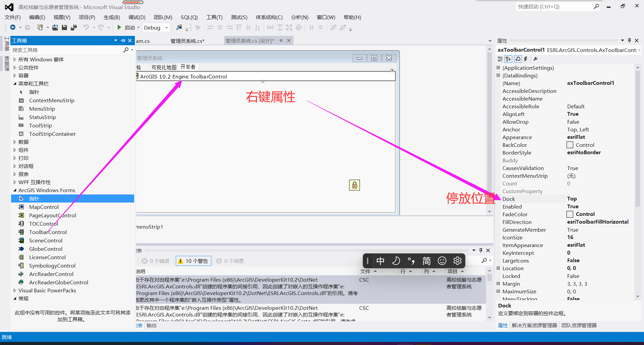
Task: Click the Alphabetical sort icon in Properties
Action: click(508, 59)
